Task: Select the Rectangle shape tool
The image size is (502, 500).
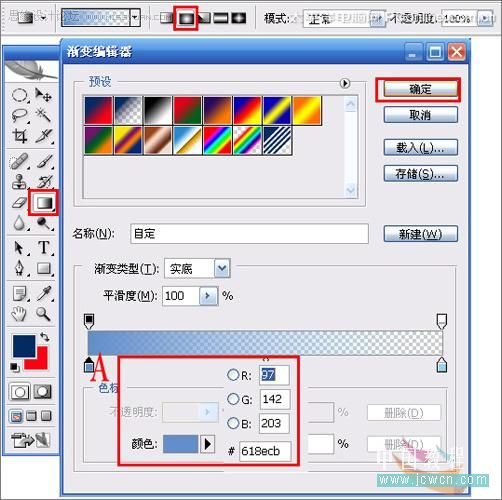Action: pos(43,268)
